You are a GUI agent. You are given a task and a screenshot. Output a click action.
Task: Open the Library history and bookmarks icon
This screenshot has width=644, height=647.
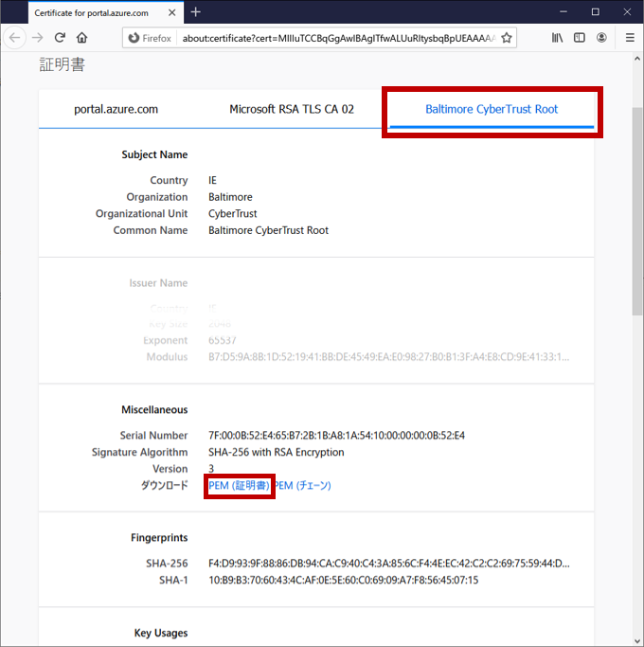(x=557, y=38)
